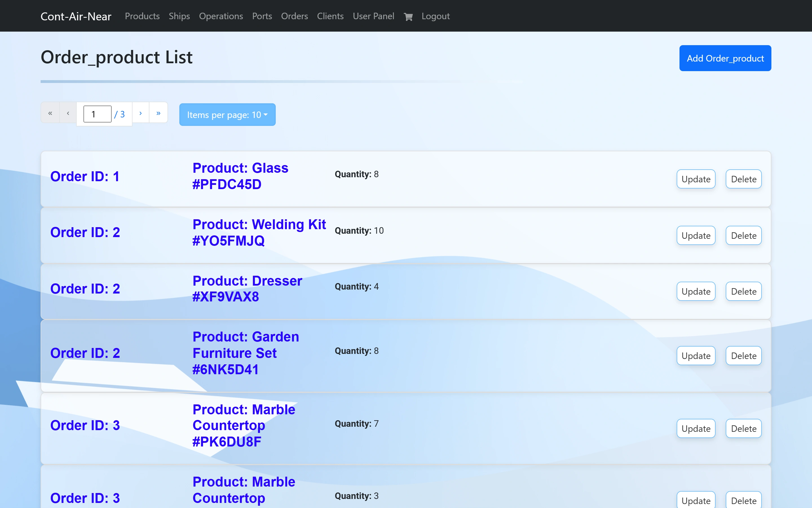This screenshot has width=812, height=508.
Task: Open User Panel in navbar
Action: coord(374,16)
